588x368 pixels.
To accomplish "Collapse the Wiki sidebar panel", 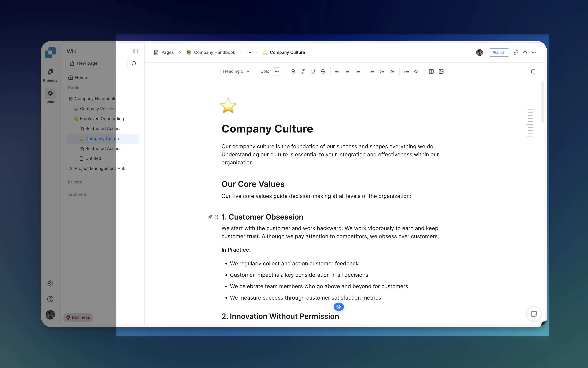I will point(135,51).
